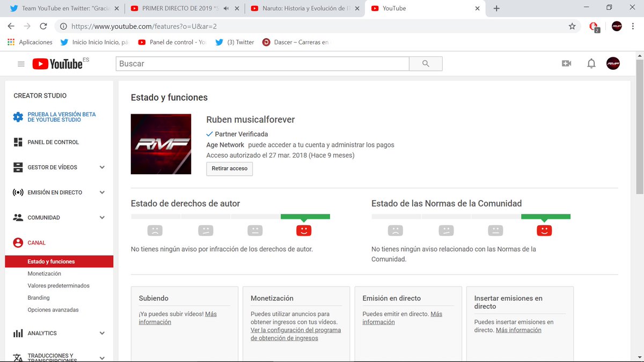Switch to the Naruto: Historia y Evolución tab
644x362 pixels.
click(305, 9)
